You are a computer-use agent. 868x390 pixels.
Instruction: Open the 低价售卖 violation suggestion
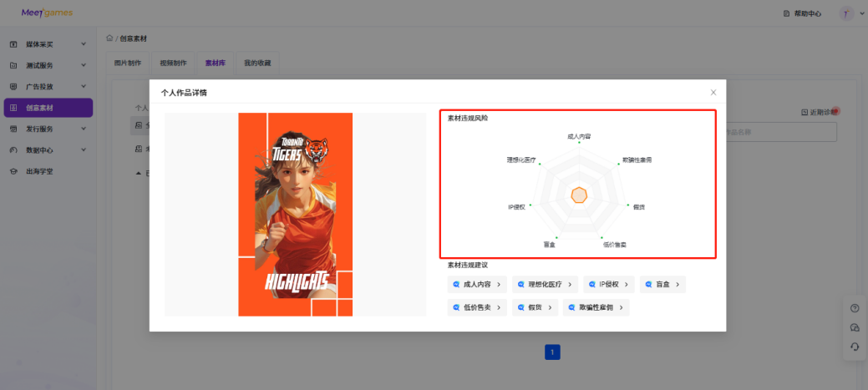(x=477, y=307)
